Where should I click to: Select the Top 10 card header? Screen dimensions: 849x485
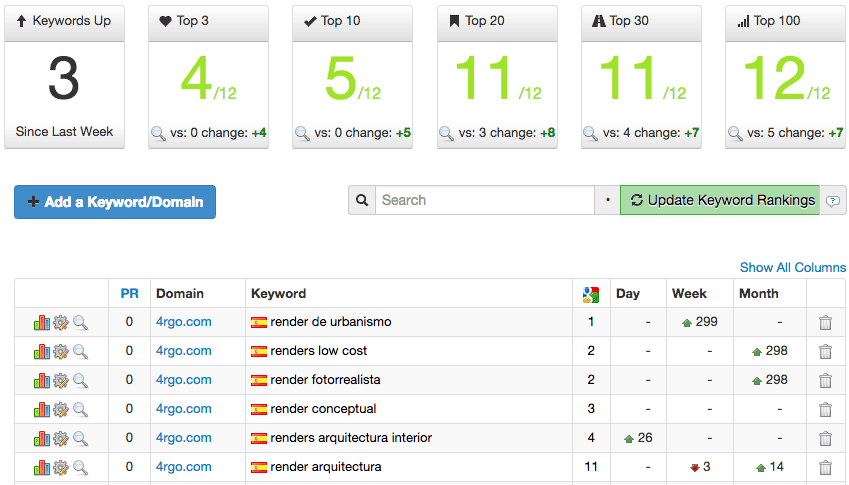(x=352, y=23)
